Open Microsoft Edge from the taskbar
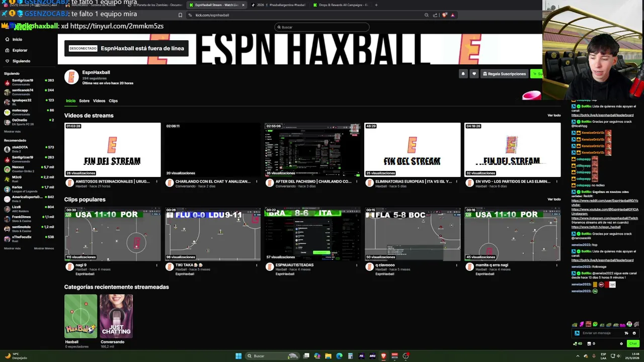Screen dimensions: 644x362 pyautogui.click(x=339, y=356)
